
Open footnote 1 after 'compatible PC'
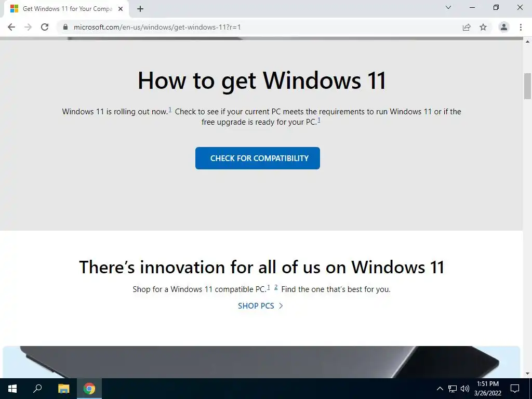point(269,287)
